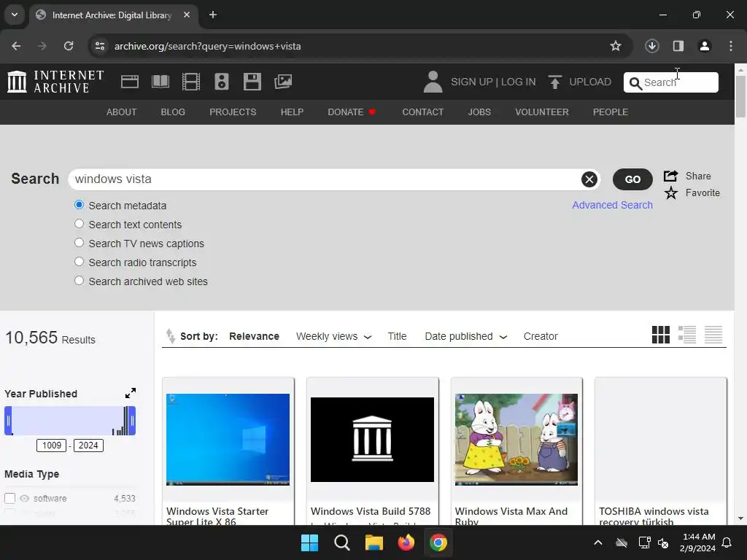
Task: Reload the page
Action: tap(69, 46)
